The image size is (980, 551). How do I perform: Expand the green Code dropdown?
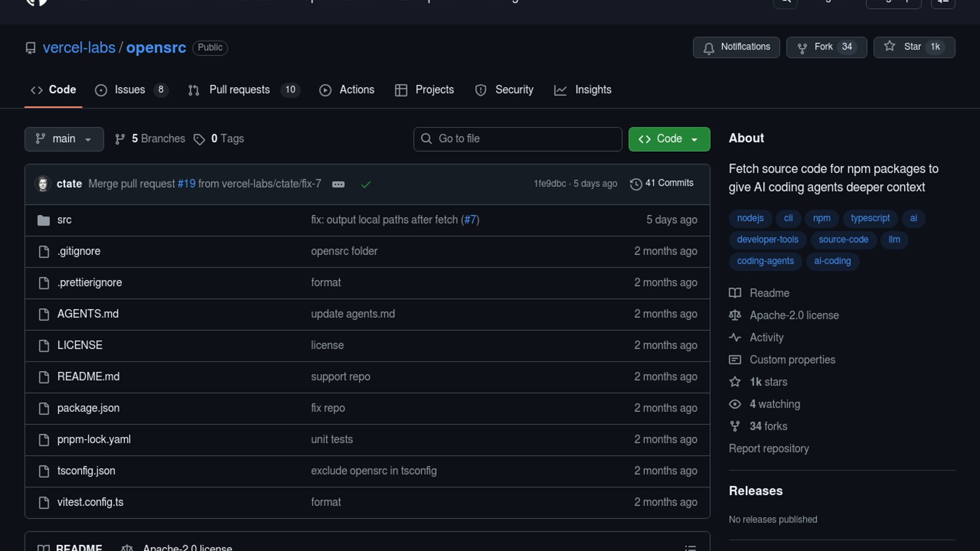pos(669,139)
